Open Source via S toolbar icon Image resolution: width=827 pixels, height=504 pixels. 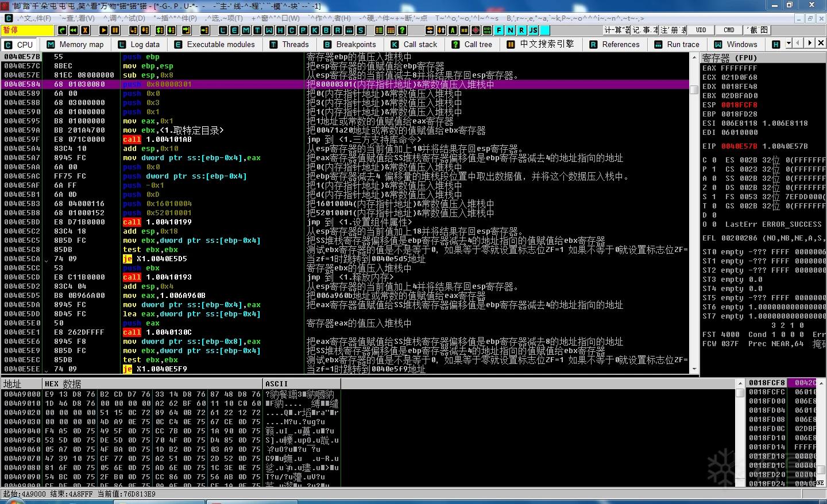coord(361,30)
